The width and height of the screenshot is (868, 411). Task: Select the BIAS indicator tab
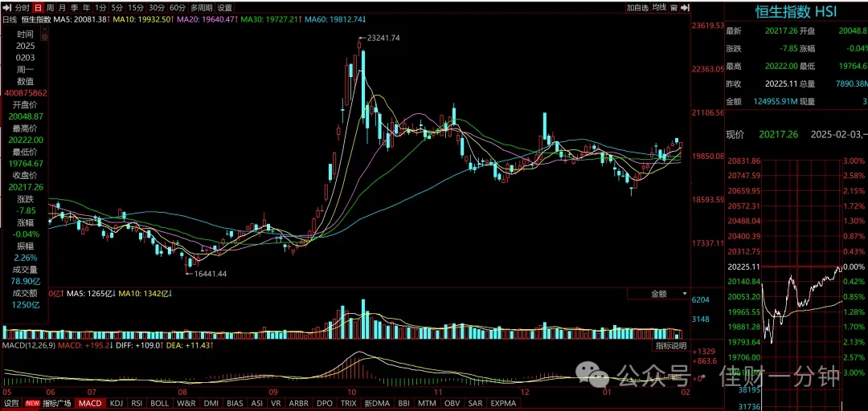[x=235, y=403]
